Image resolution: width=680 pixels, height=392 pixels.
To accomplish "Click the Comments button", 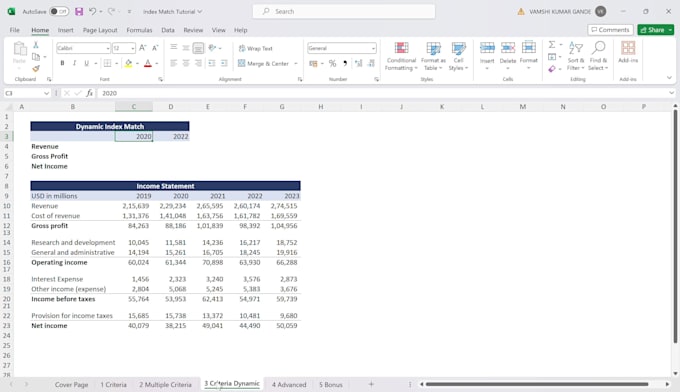I will pyautogui.click(x=610, y=30).
